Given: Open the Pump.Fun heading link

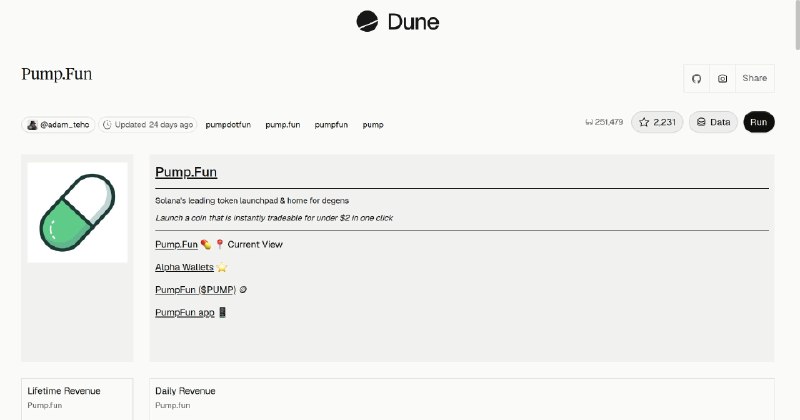Looking at the screenshot, I should (186, 172).
